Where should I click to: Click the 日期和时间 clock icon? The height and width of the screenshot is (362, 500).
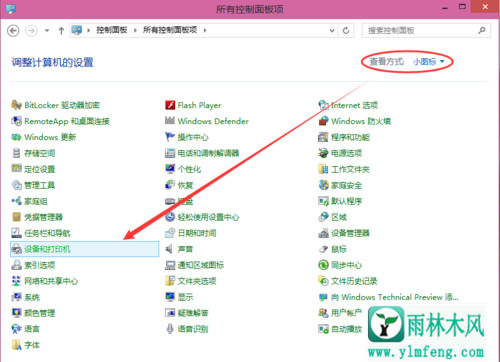[x=170, y=233]
